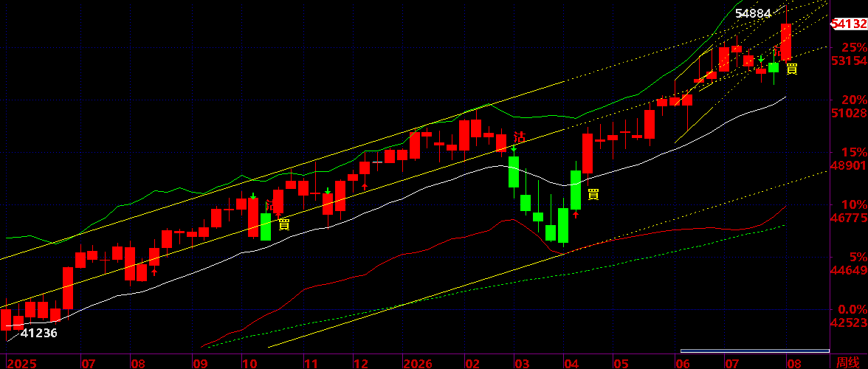868x369 pixels.
Task: Click the large green candle of early March 2026
Action: (514, 172)
